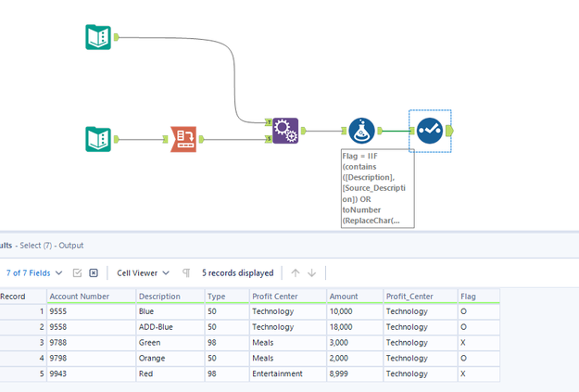Viewport: 579px width, 392px height.
Task: Click the 8,999 amount cell
Action: click(355, 373)
